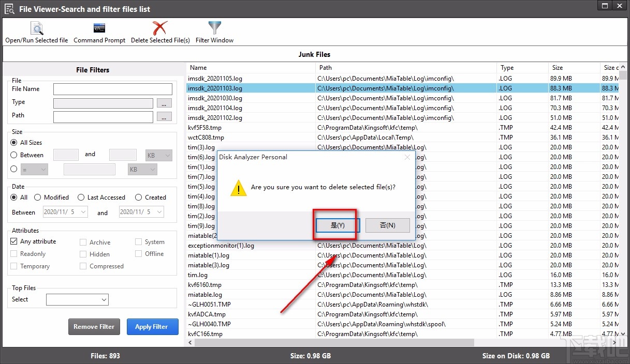
Task: Click the File Viewer app icon in title bar
Action: 9,8
